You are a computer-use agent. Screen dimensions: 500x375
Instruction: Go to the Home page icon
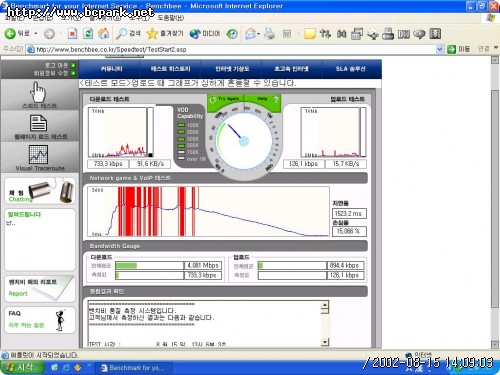pos(104,33)
